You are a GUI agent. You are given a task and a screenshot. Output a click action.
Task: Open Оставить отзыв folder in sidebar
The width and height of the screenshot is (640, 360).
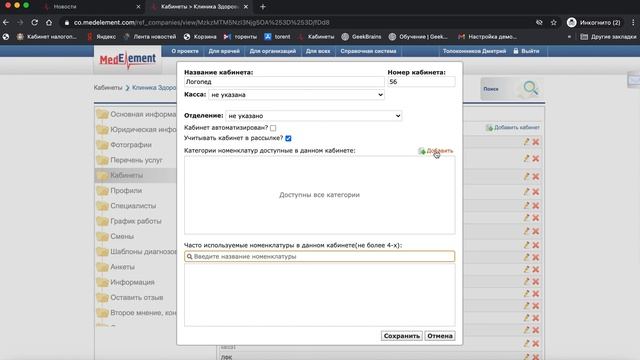coord(130,298)
